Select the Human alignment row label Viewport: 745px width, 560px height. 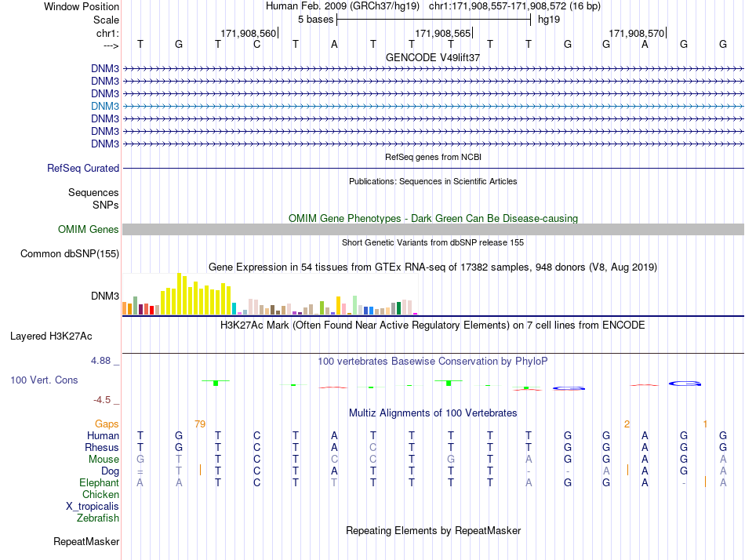pyautogui.click(x=103, y=435)
